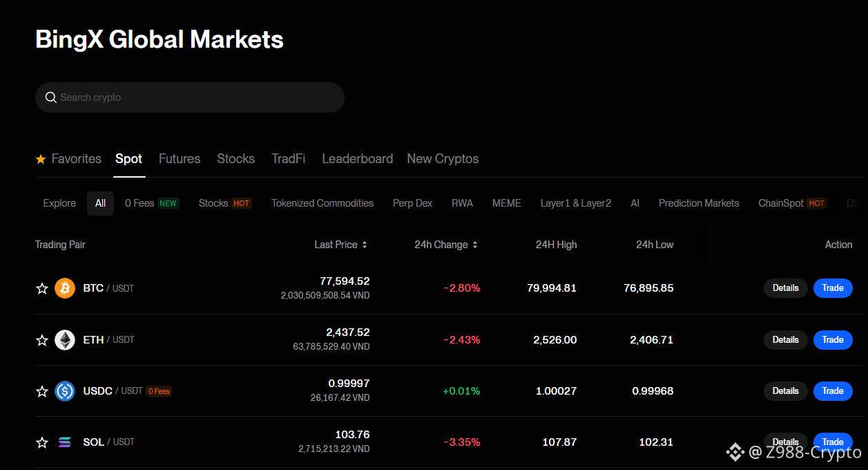
Task: Select the RWA filter
Action: (x=463, y=203)
